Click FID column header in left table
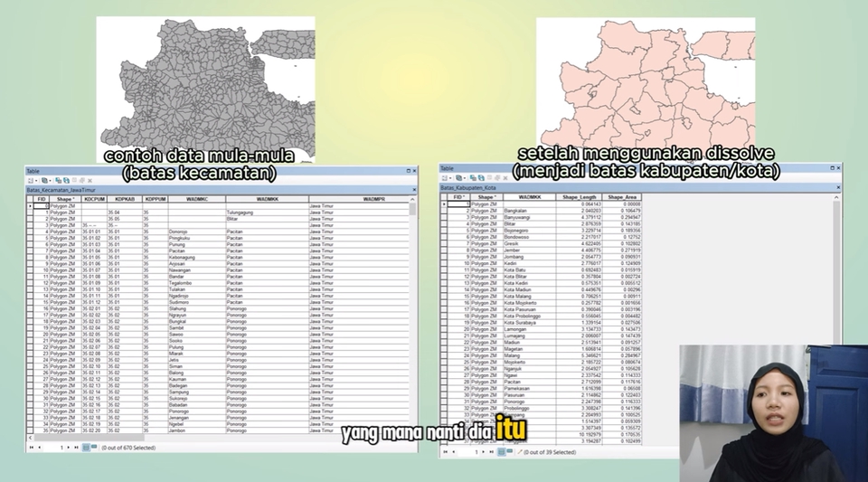Viewport: 868px width, 482px height. (42, 199)
